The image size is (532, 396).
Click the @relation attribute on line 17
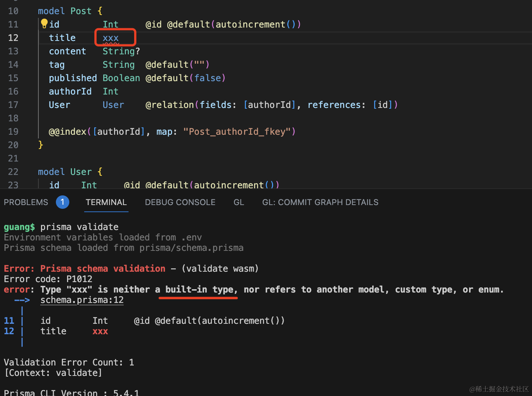pyautogui.click(x=170, y=105)
